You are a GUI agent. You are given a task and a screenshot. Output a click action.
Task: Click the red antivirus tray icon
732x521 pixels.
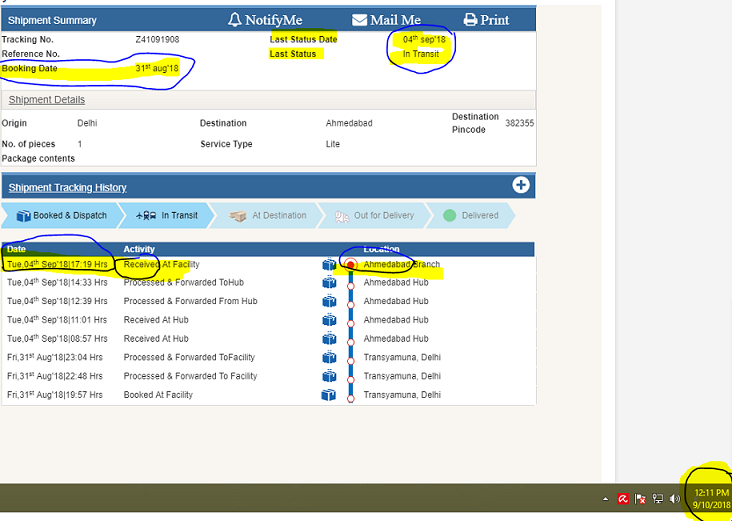(x=622, y=498)
